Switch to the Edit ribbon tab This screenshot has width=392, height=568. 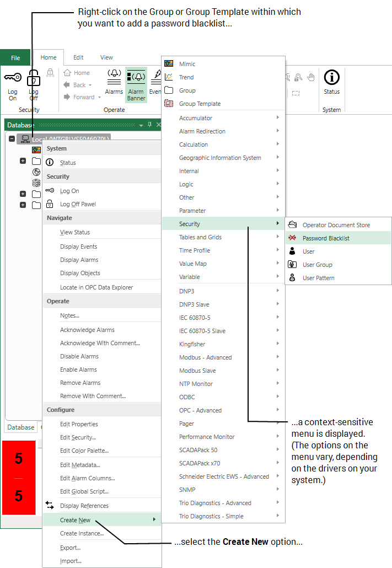click(78, 57)
